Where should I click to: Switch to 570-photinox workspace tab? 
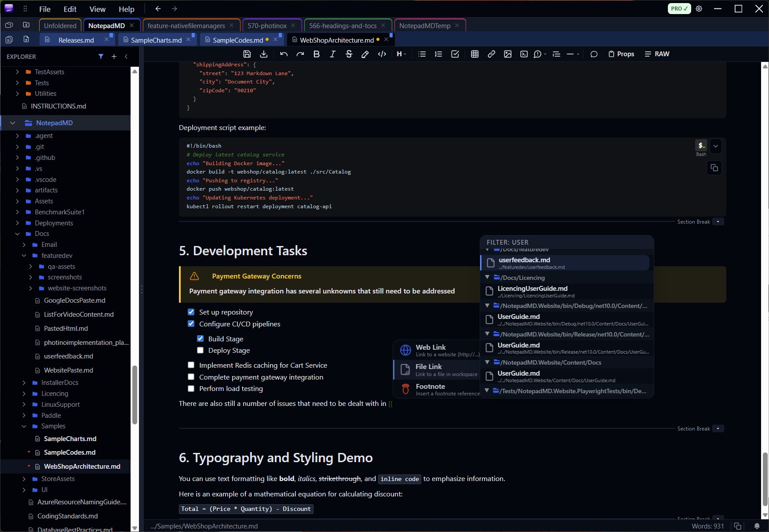(267, 25)
